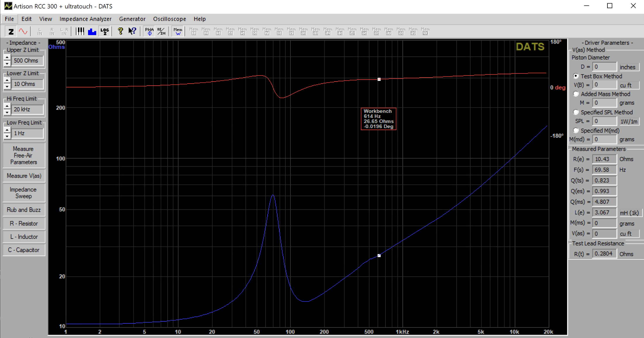Select memory slot Mem 2 icon
The image size is (644, 338).
(x=206, y=31)
